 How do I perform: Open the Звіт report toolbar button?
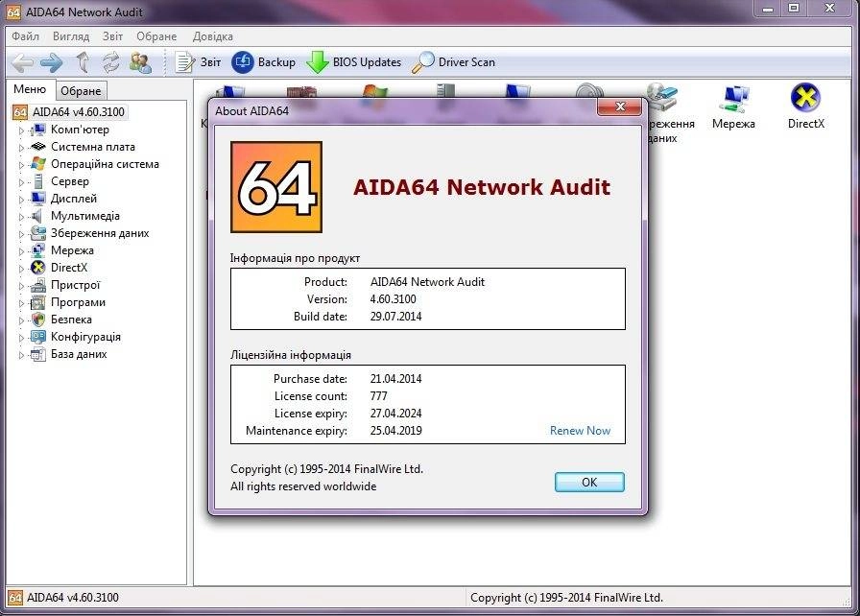198,62
